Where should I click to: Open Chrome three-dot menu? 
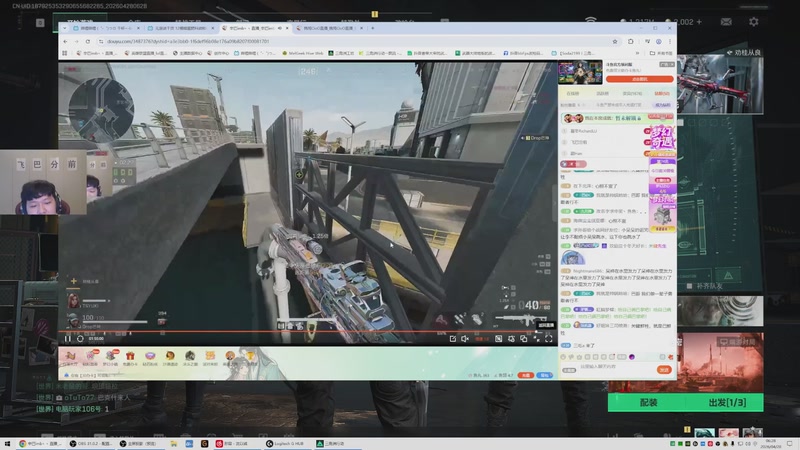(x=670, y=41)
